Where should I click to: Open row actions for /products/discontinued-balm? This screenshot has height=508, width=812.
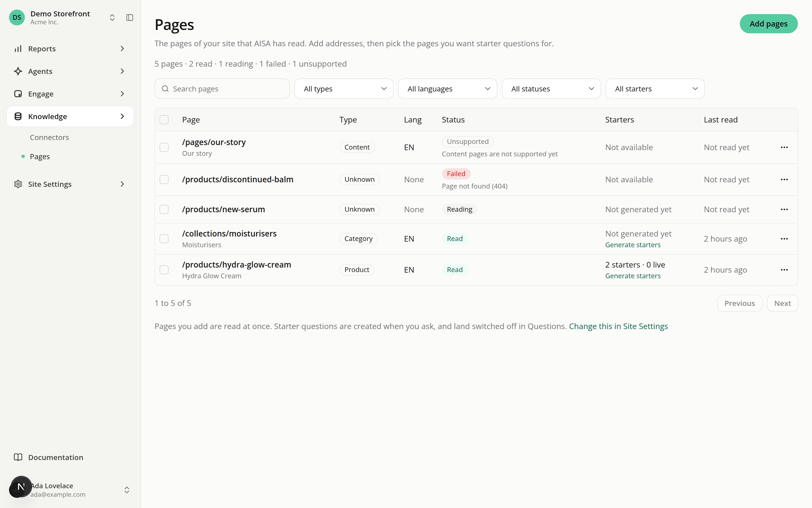click(x=784, y=180)
